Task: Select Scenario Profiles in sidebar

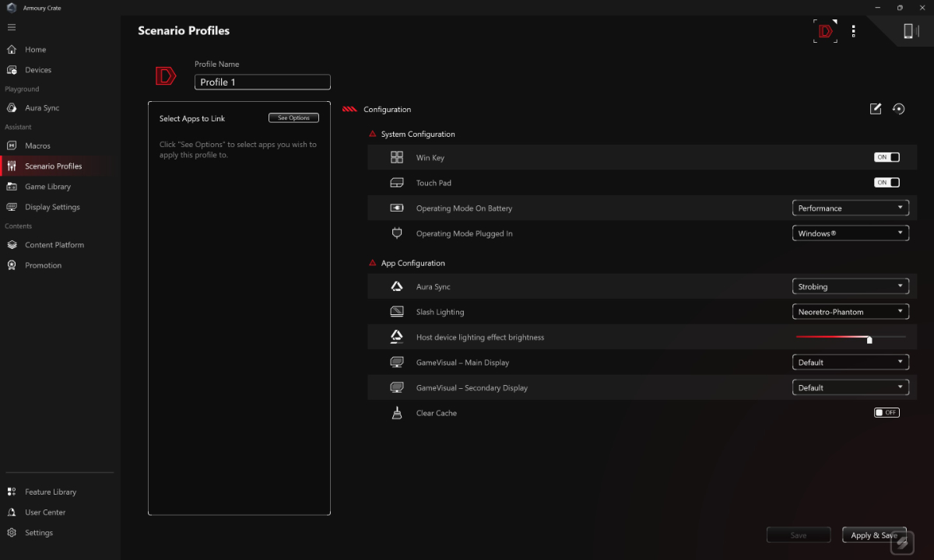Action: 53,166
